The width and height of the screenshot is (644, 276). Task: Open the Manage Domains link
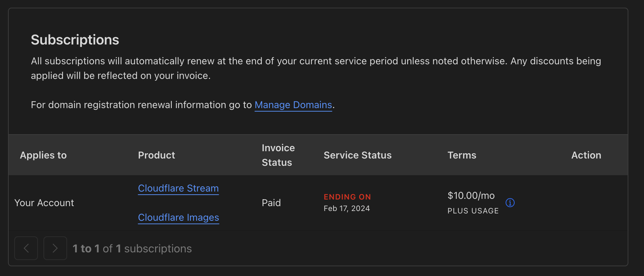pos(293,105)
